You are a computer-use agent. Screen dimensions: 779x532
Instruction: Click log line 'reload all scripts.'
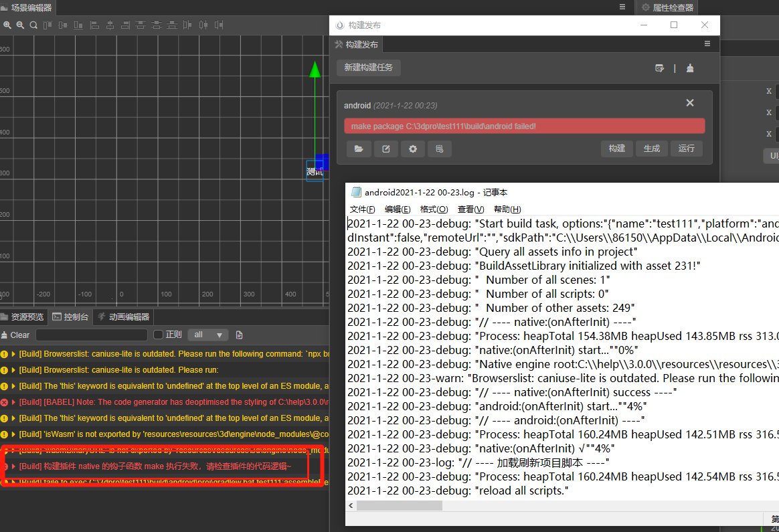458,491
